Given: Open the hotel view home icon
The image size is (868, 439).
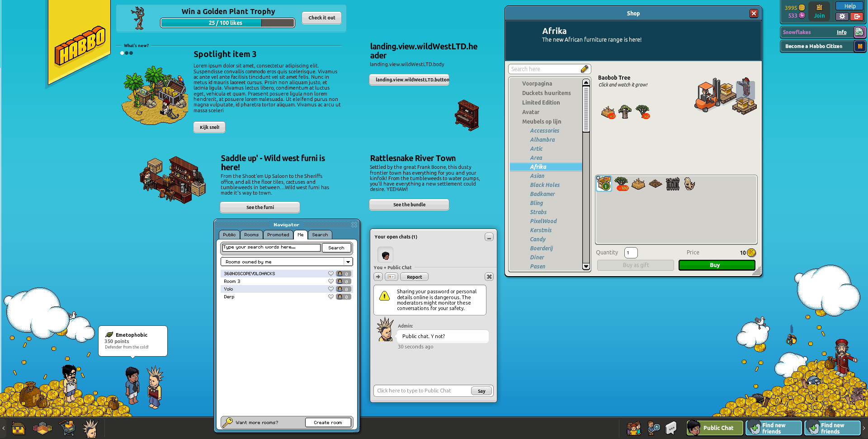Looking at the screenshot, I should tap(18, 428).
